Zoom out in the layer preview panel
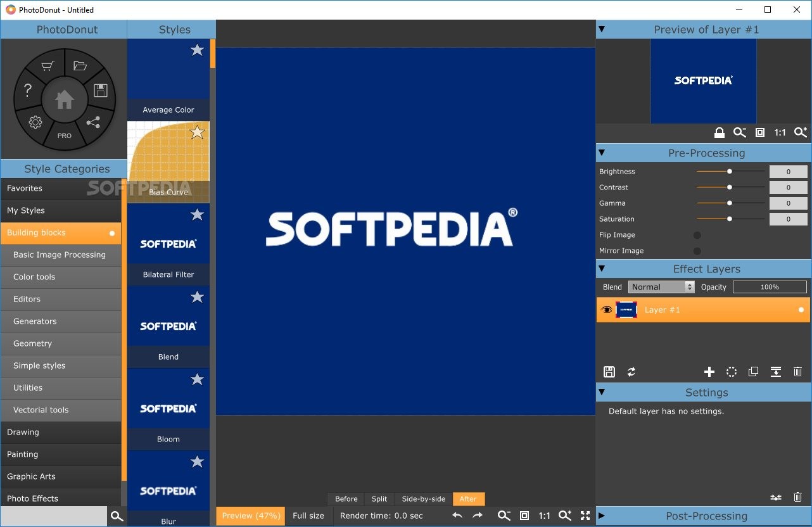Image resolution: width=812 pixels, height=527 pixels. tap(740, 132)
